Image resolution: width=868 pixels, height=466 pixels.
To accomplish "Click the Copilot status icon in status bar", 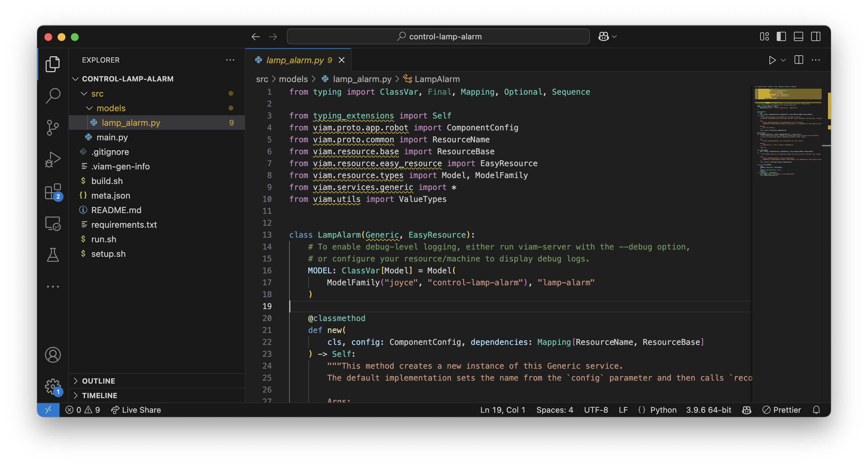I will [x=747, y=410].
